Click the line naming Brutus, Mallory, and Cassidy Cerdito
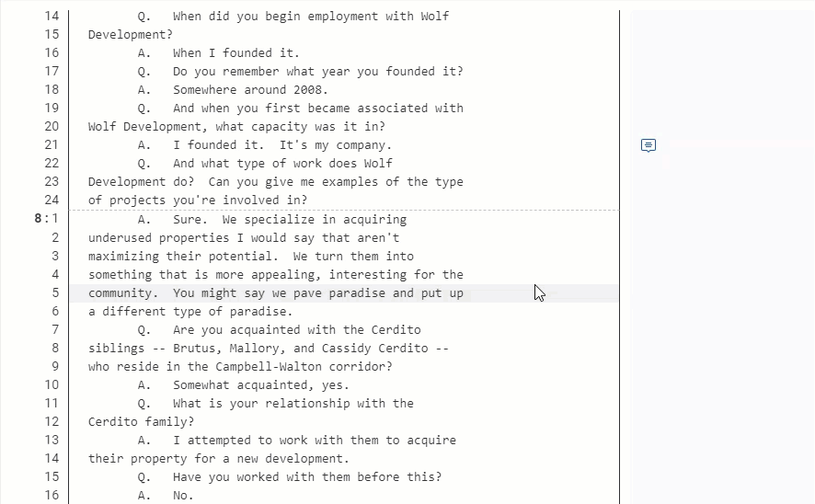815x504 pixels. click(268, 349)
